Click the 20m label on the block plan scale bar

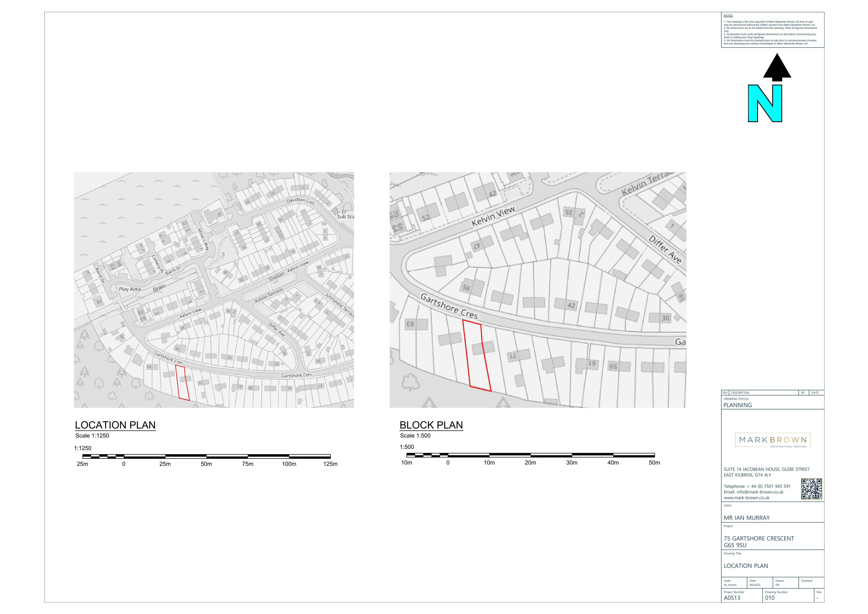click(x=530, y=462)
